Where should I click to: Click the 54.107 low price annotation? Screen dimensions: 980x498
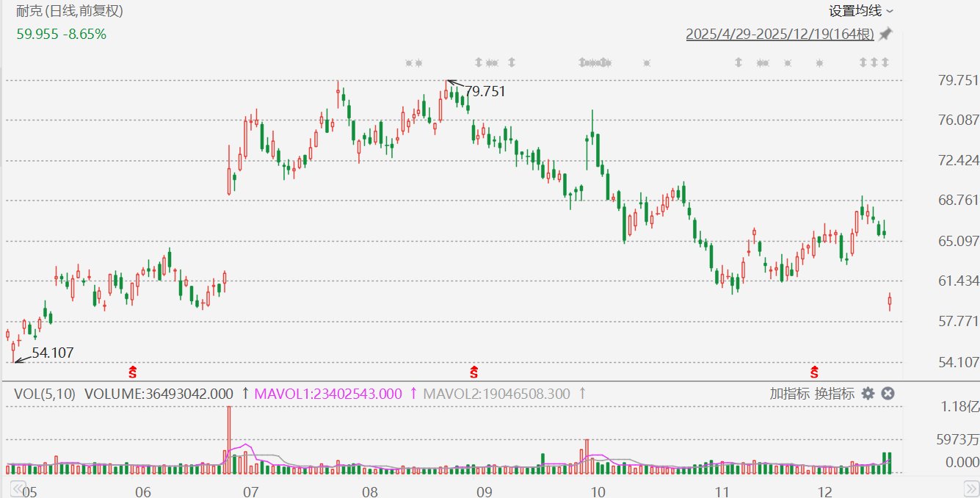pyautogui.click(x=53, y=353)
